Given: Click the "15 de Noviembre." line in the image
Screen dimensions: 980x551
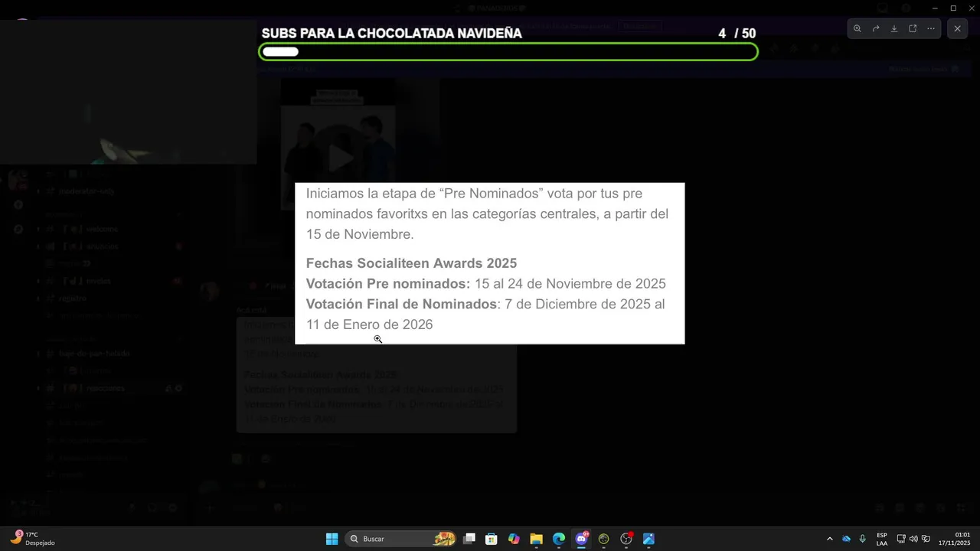Looking at the screenshot, I should click(360, 234).
